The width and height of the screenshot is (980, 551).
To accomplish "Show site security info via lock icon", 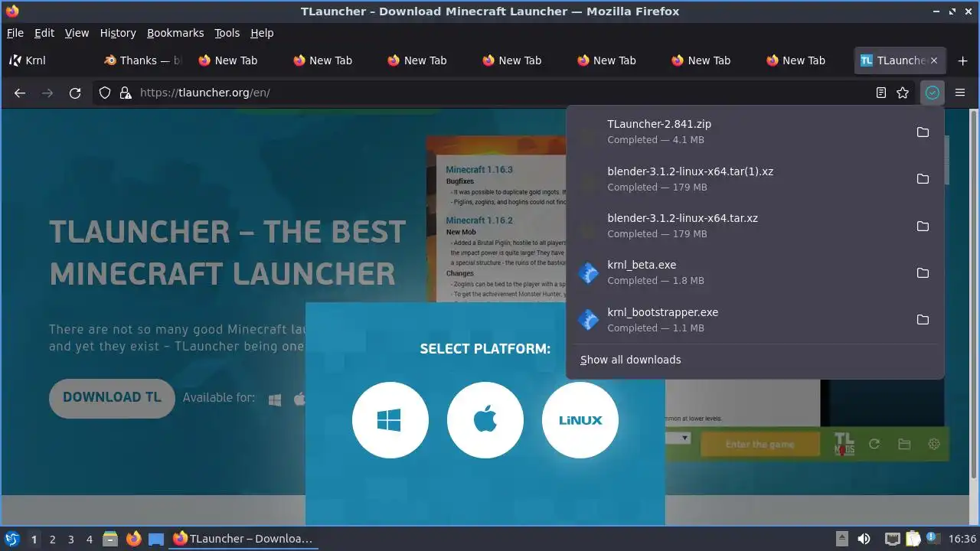I will tap(126, 93).
